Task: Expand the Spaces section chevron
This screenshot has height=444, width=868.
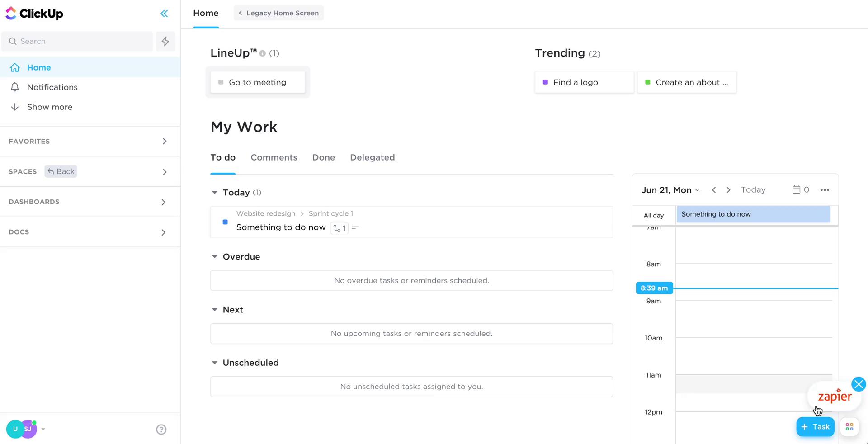Action: (x=165, y=172)
